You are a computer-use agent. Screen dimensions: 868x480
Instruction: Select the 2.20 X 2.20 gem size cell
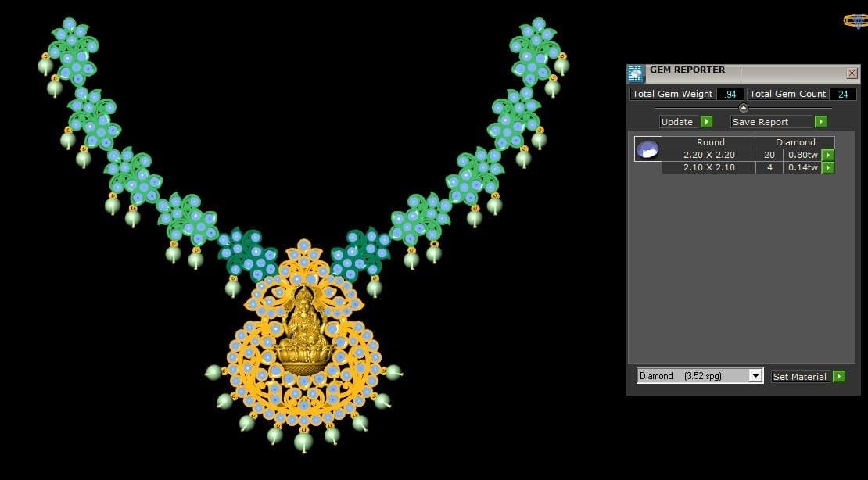coord(708,155)
